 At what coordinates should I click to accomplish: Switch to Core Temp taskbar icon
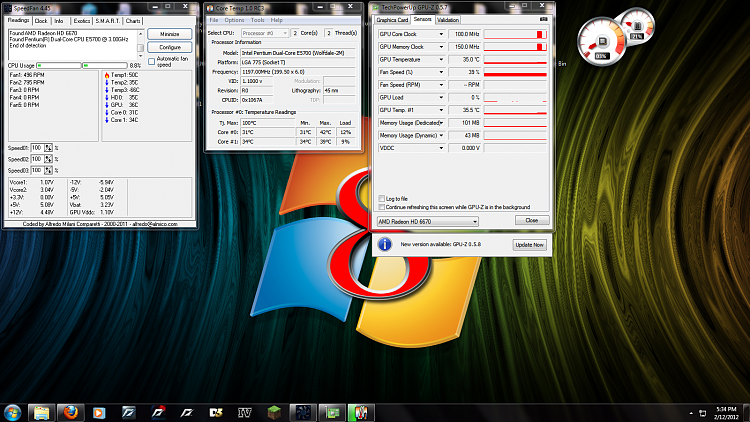[361, 412]
